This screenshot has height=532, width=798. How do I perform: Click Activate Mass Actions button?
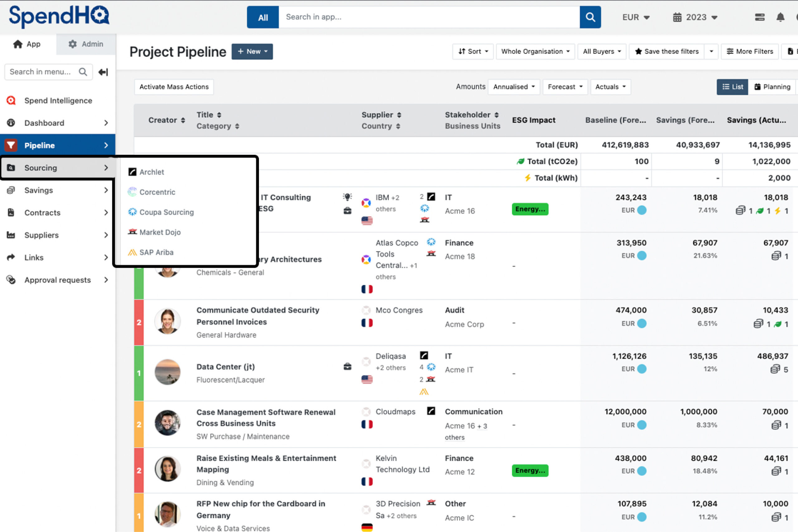click(174, 87)
